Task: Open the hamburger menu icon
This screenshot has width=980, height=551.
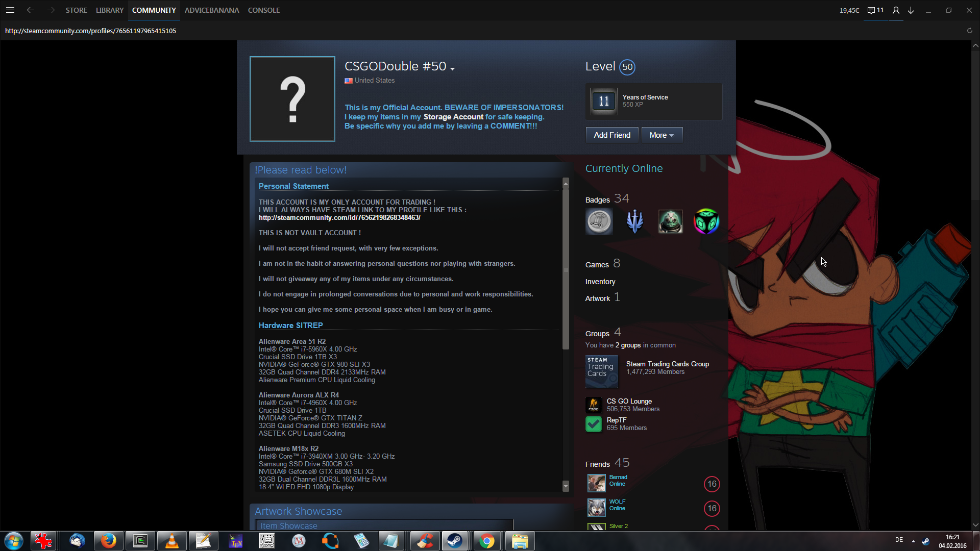Action: click(x=10, y=10)
